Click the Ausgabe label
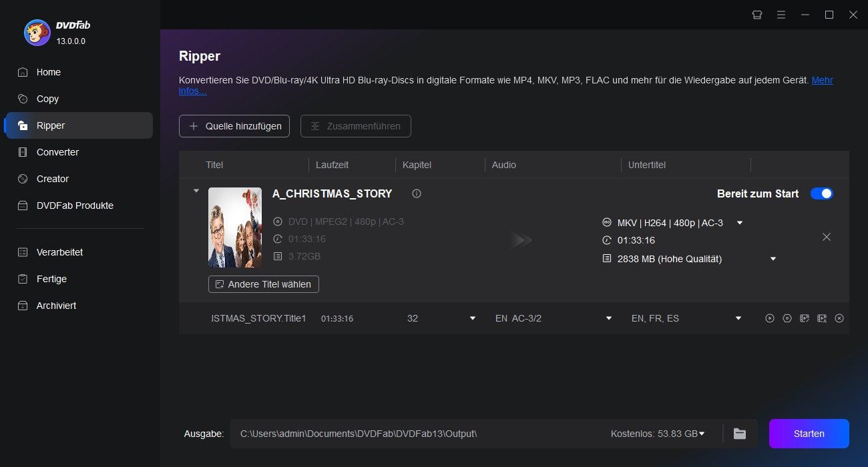This screenshot has height=467, width=868. pos(204,434)
